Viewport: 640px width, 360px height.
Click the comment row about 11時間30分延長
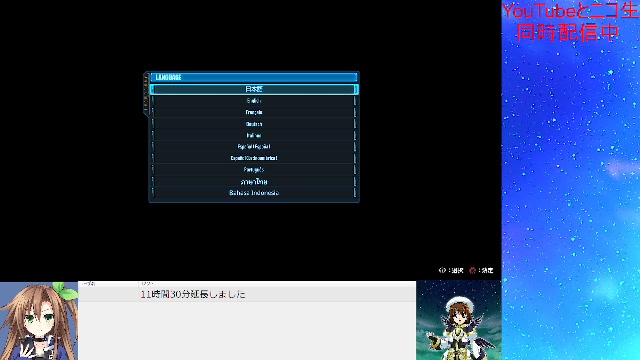pos(247,294)
